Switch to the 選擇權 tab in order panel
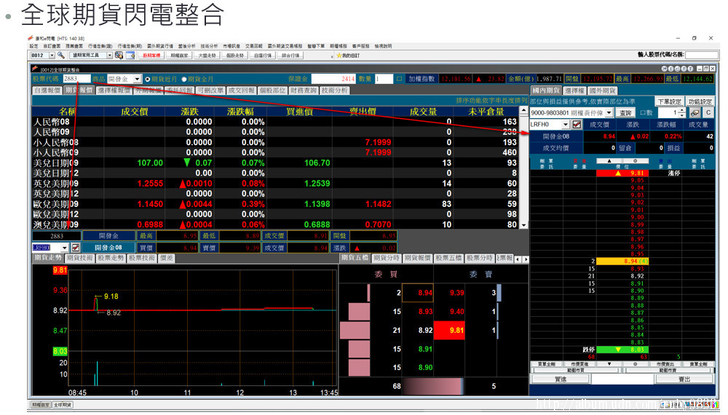728x415 pixels. (x=574, y=90)
